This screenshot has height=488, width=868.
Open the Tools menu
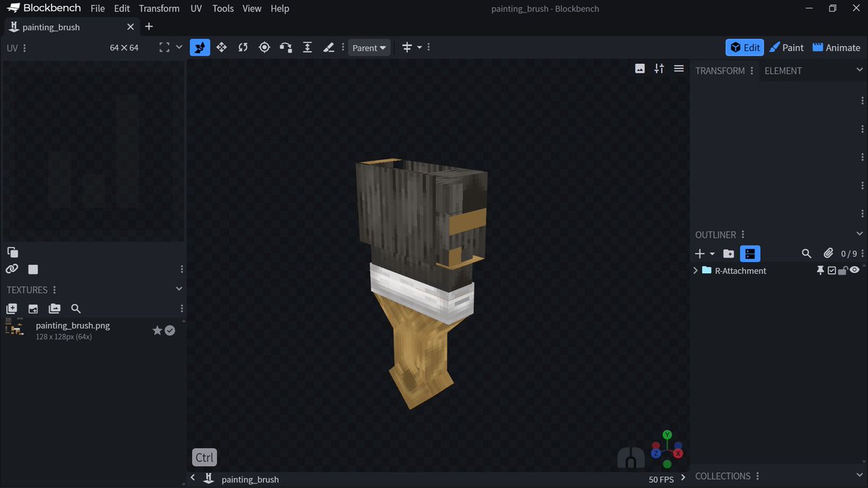(x=223, y=9)
